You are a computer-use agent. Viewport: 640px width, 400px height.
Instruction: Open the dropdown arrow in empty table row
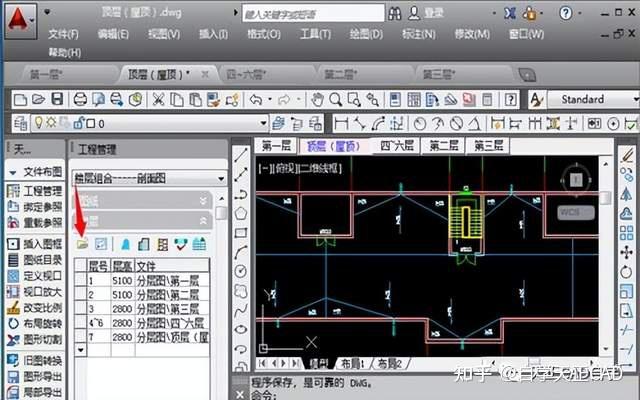coord(81,350)
